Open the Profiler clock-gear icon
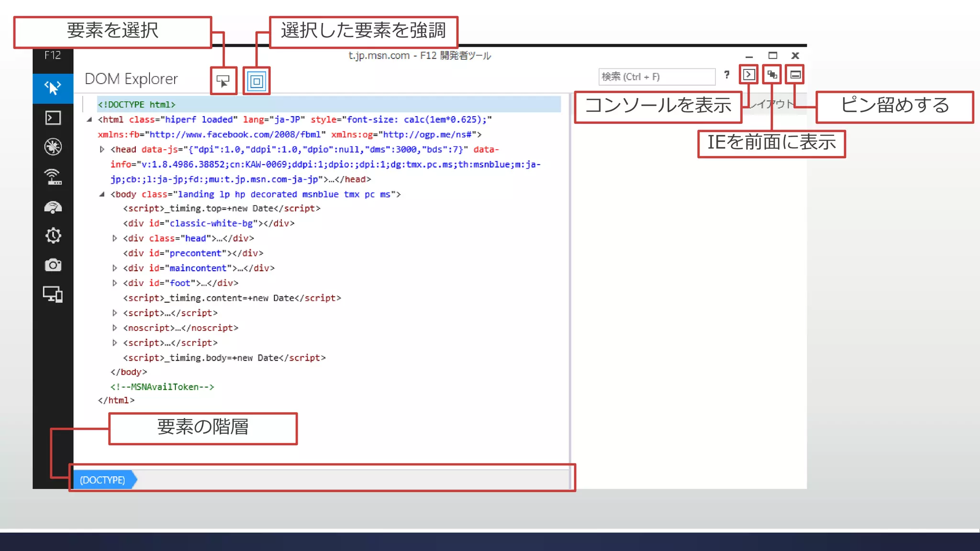Viewport: 980px width, 551px height. [x=53, y=235]
